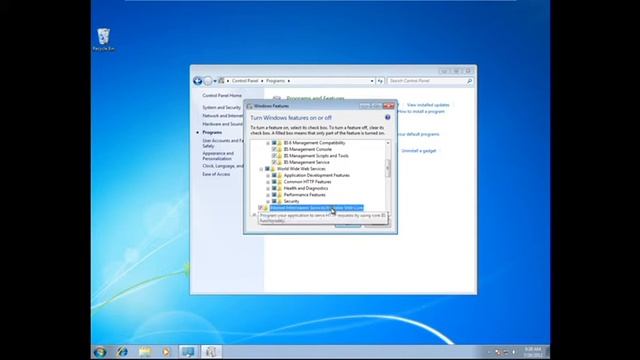Open Ease of Access category
The height and width of the screenshot is (360, 640).
coord(216,174)
